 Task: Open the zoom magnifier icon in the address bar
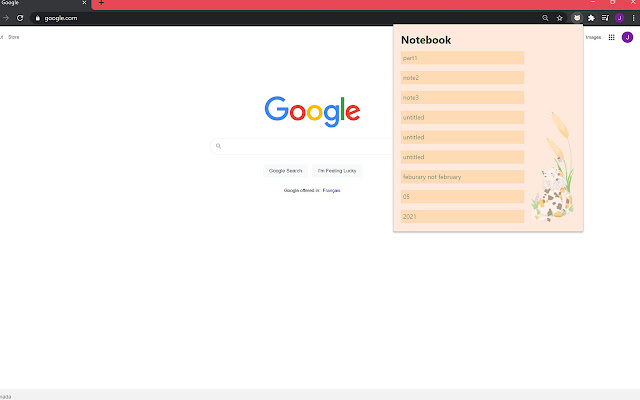[x=545, y=18]
